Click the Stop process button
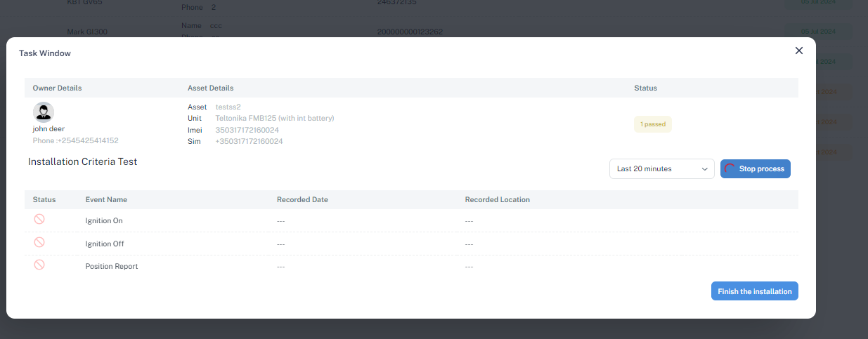Image resolution: width=868 pixels, height=339 pixels. pos(756,168)
